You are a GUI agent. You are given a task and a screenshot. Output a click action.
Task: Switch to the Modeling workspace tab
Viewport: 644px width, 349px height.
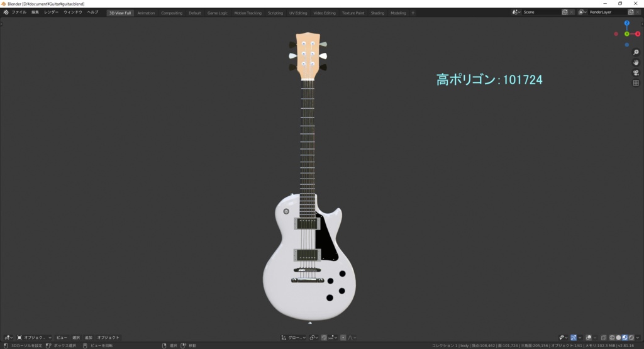398,13
